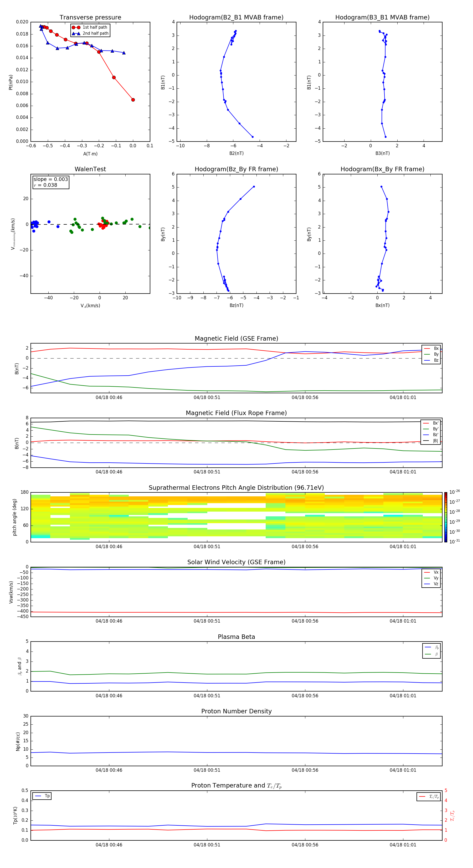Image resolution: width=473 pixels, height=868 pixels.
Task: Click the Tp legend entry
Action: coord(42,796)
